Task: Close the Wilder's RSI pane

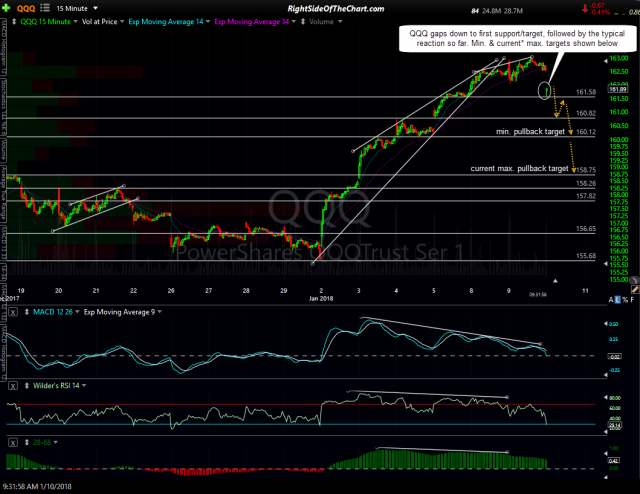Action: point(13,386)
